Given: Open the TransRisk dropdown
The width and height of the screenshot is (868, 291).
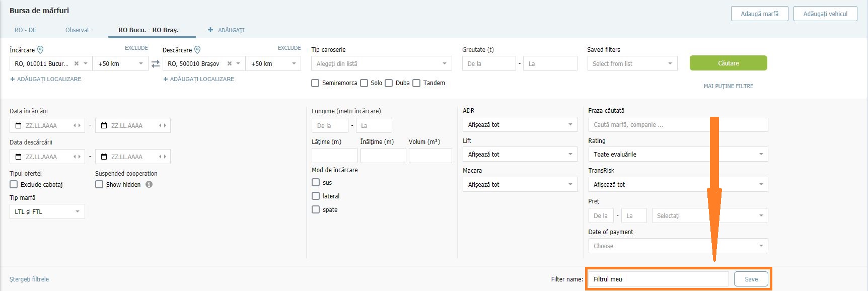Looking at the screenshot, I should (678, 184).
